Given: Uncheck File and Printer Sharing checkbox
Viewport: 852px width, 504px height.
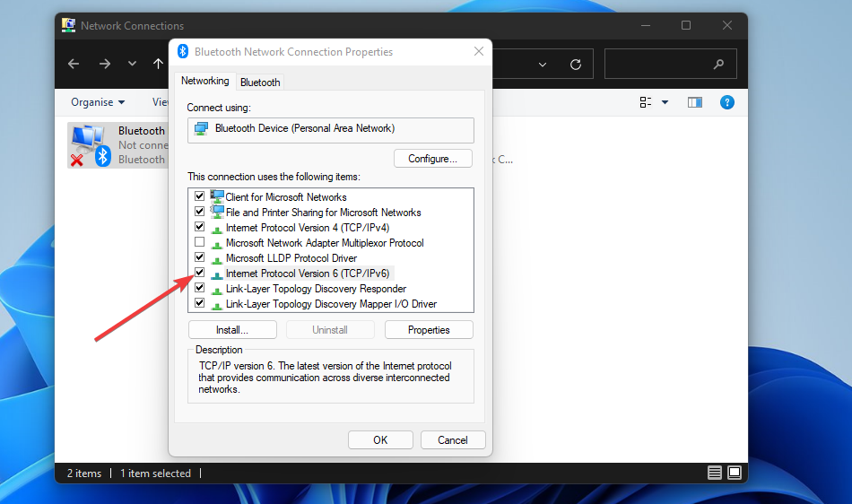Looking at the screenshot, I should [199, 212].
